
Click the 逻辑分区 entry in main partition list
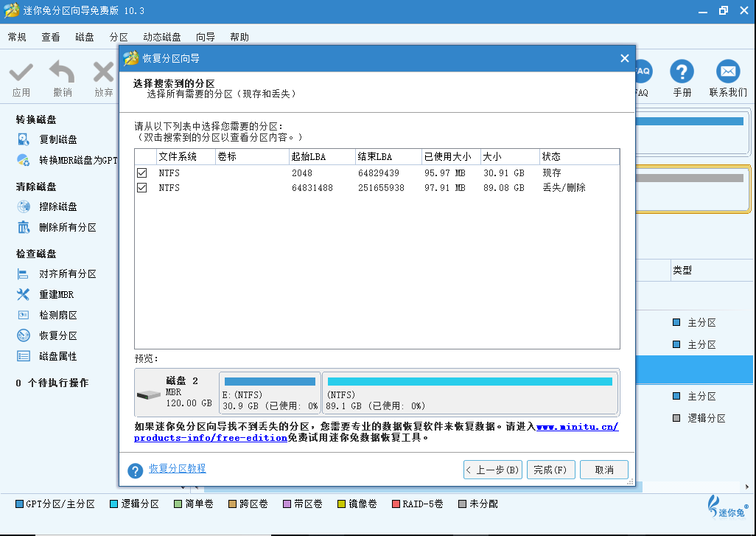(x=707, y=418)
